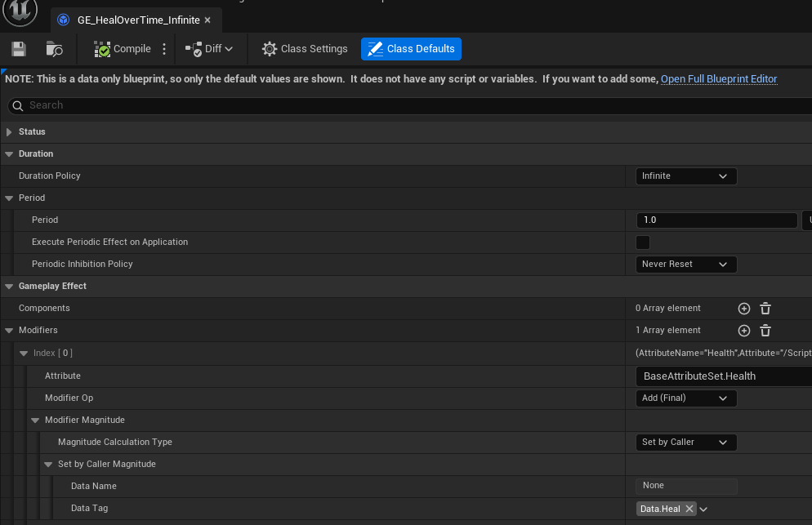Click the search magnifier icon
Viewport: 812px width, 525px height.
(18, 105)
